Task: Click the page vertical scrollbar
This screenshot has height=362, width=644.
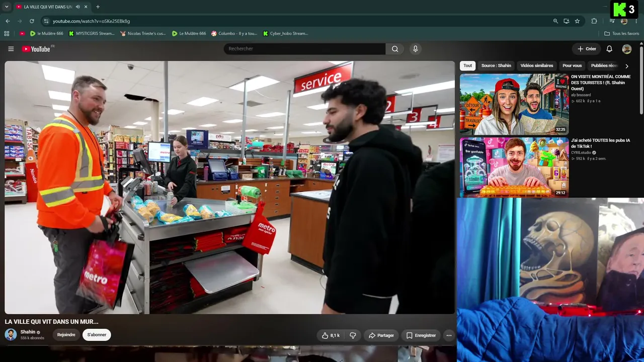Action: tap(641, 80)
